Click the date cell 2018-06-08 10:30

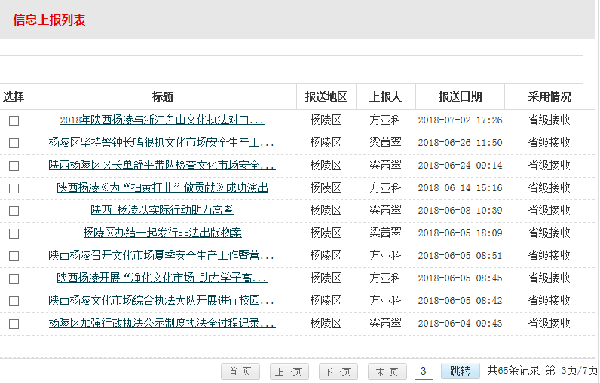tap(460, 210)
